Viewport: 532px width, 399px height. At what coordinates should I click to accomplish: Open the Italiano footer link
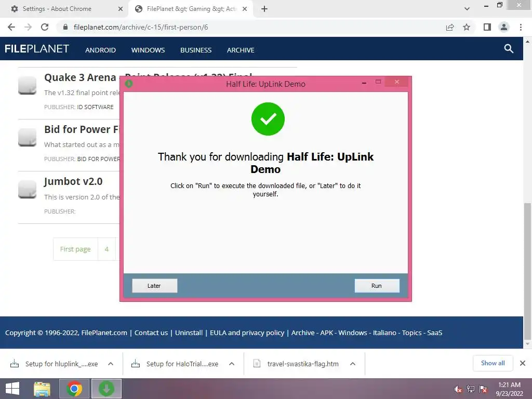click(x=384, y=333)
